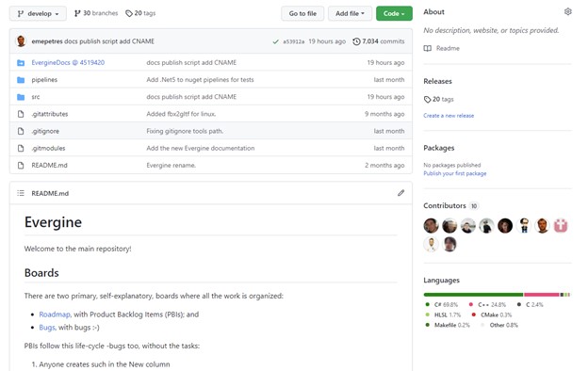Click the README.md file icon in list
The image size is (588, 371).
pos(21,166)
